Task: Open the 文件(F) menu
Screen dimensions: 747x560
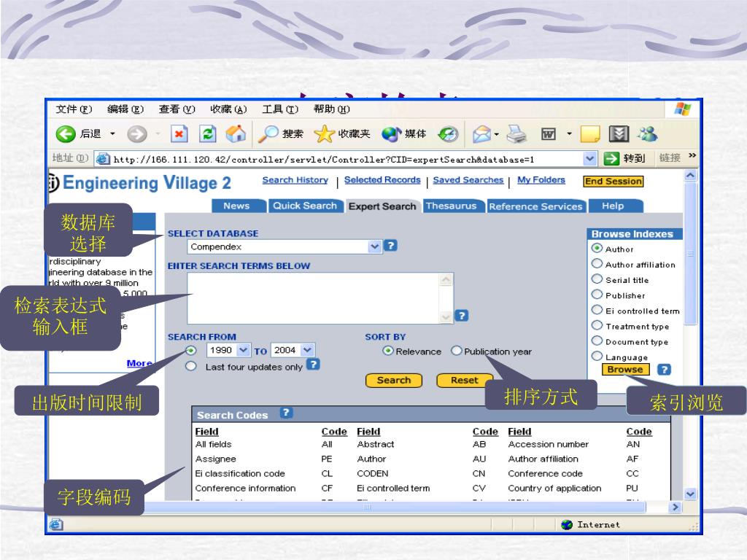Action: click(x=74, y=109)
